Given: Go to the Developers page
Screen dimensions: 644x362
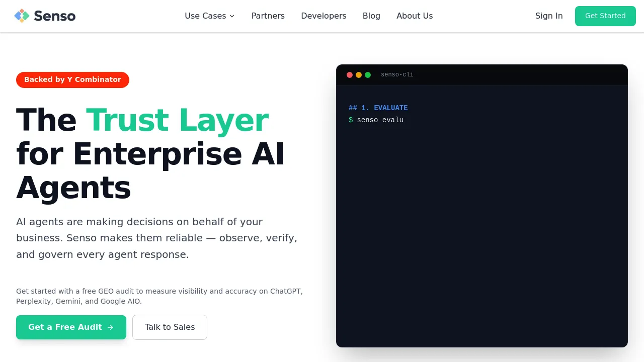Looking at the screenshot, I should point(324,16).
